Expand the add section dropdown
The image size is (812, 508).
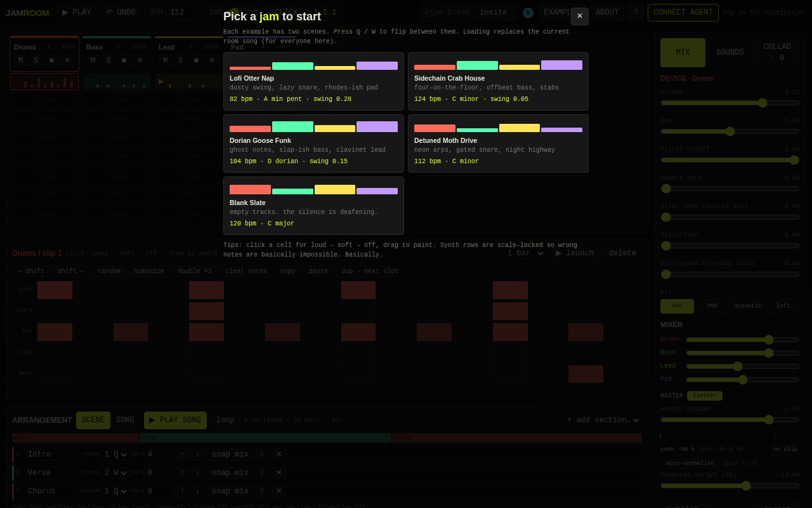(x=603, y=420)
